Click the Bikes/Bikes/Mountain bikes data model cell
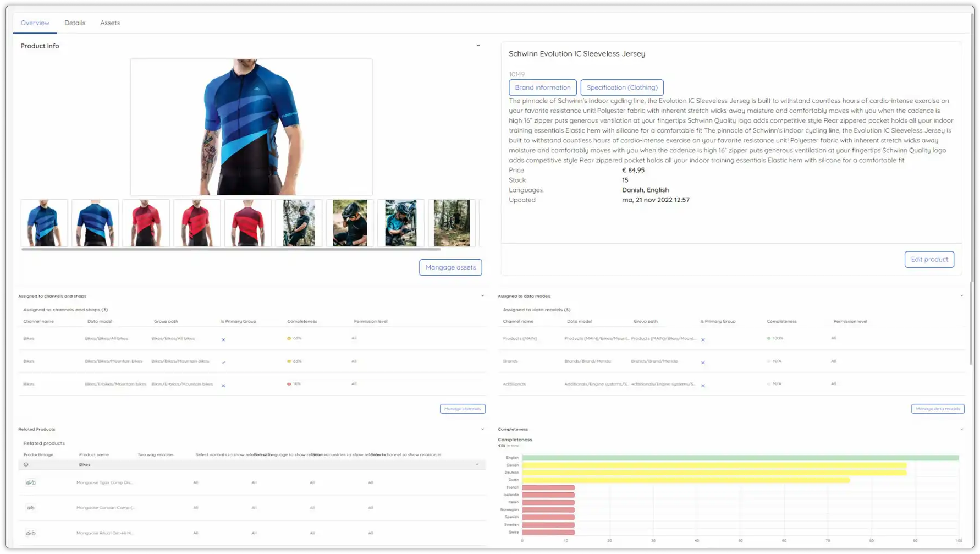The width and height of the screenshot is (980, 554). (113, 361)
